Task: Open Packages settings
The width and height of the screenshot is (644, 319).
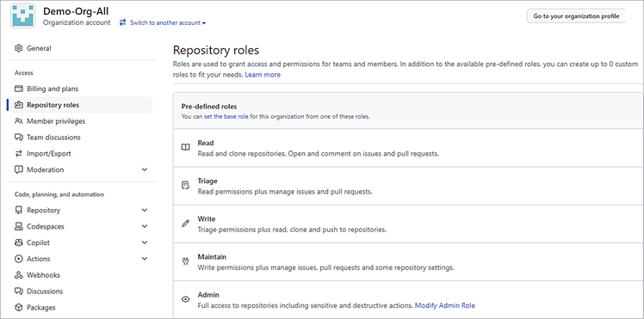Action: pyautogui.click(x=41, y=308)
